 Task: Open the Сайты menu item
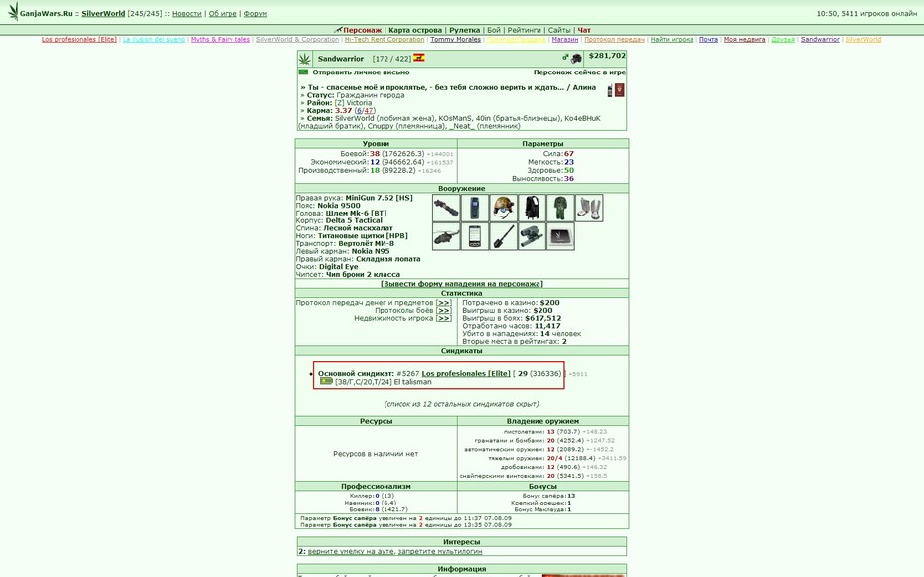559,30
